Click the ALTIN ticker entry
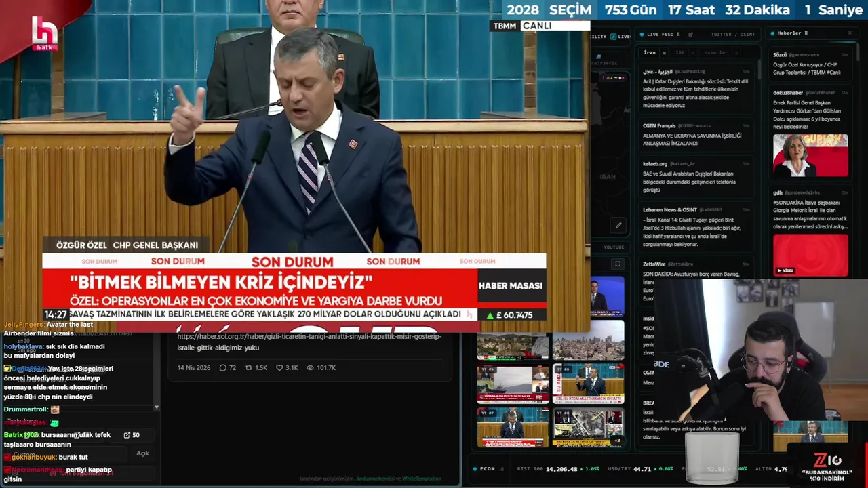 [770, 469]
